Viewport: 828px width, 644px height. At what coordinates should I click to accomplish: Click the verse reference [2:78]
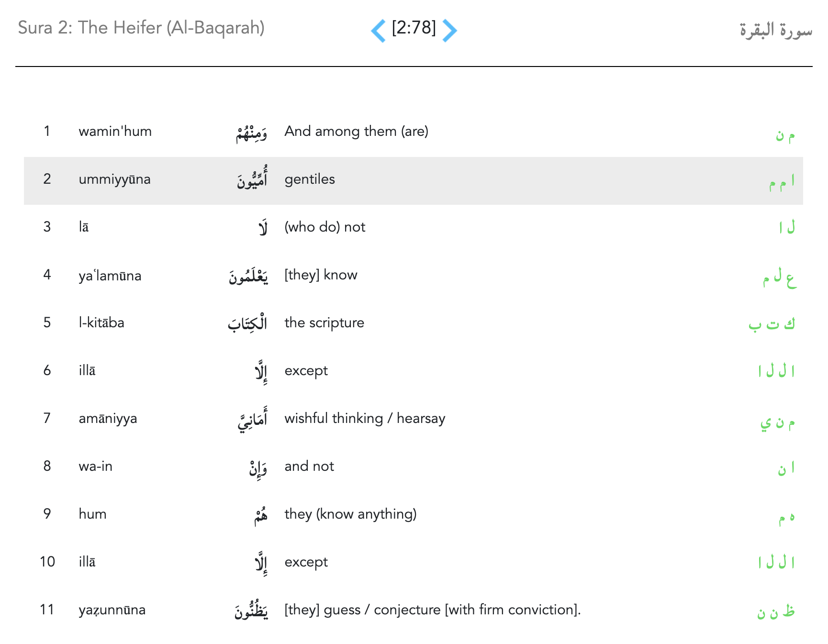point(414,28)
